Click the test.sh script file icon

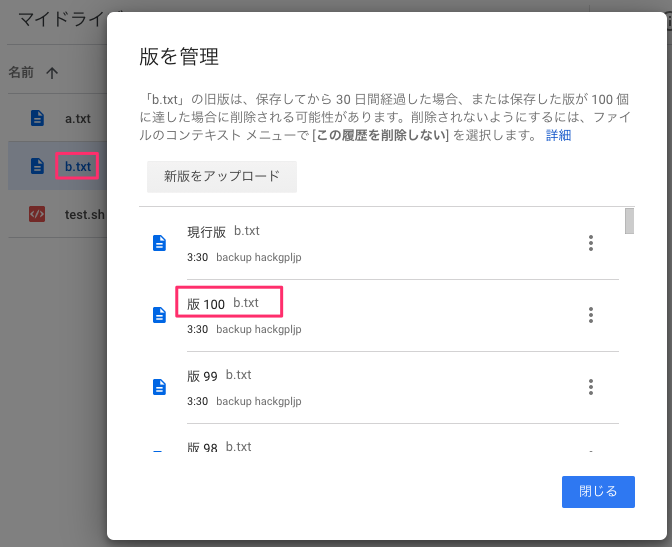pyautogui.click(x=37, y=214)
